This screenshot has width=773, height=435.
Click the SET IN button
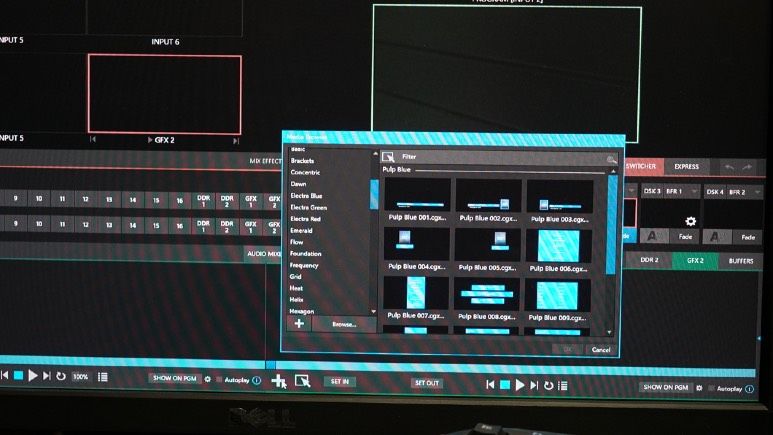[x=340, y=381]
